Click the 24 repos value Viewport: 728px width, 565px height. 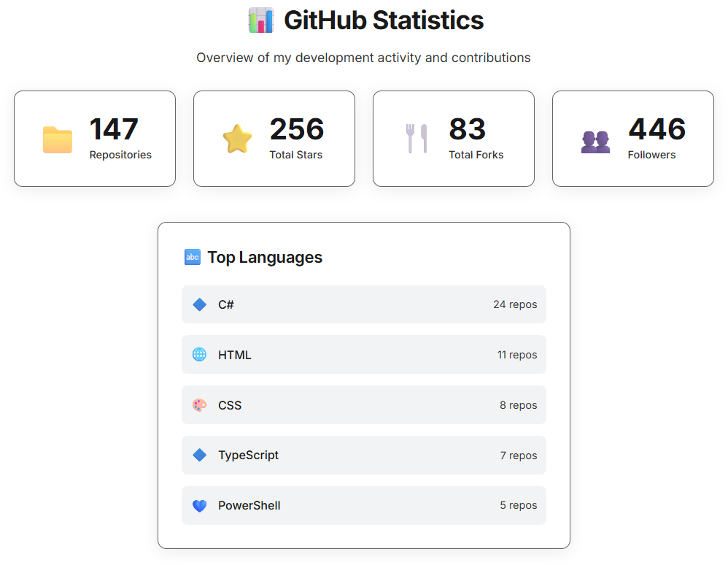tap(515, 304)
